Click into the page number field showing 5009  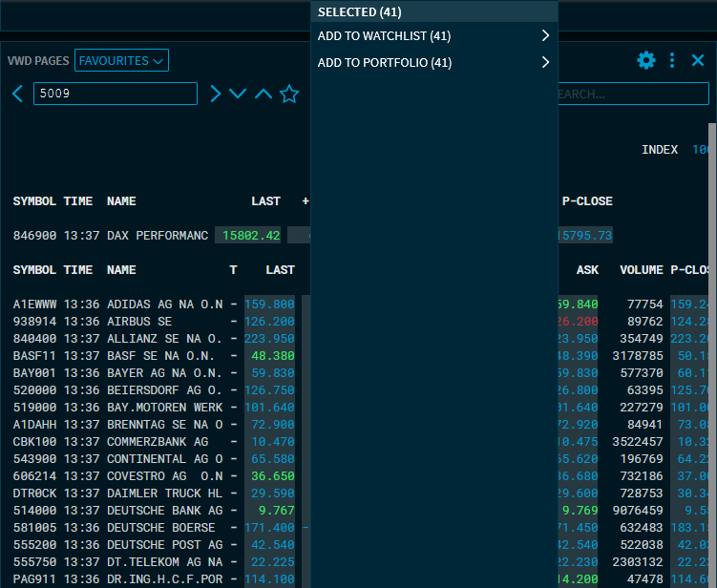[115, 94]
